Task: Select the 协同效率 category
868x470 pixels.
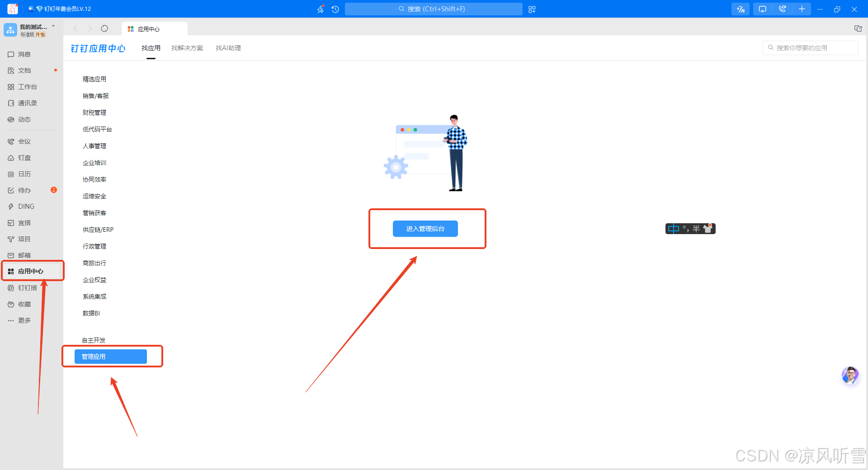Action: [x=94, y=179]
